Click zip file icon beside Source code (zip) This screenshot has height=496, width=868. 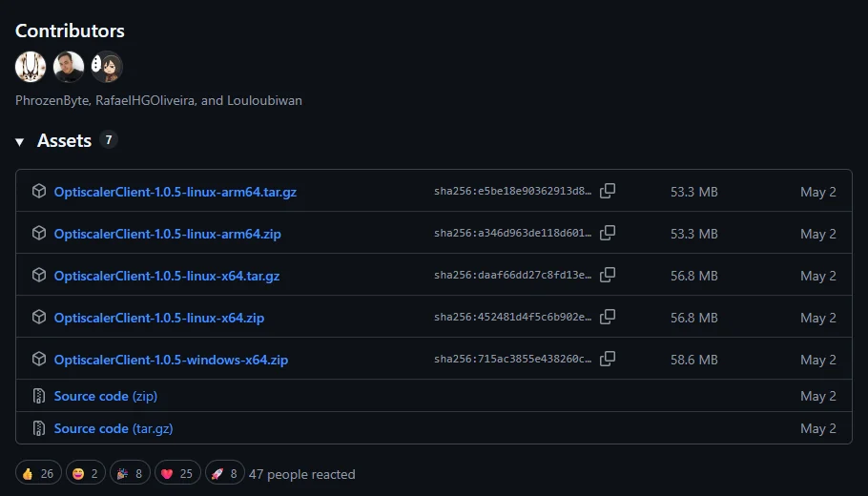39,396
